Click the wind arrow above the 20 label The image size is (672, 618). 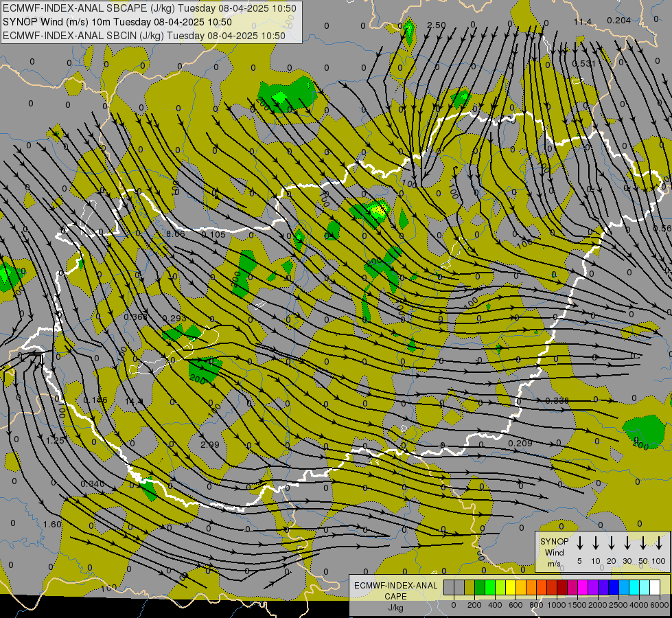pyautogui.click(x=611, y=543)
